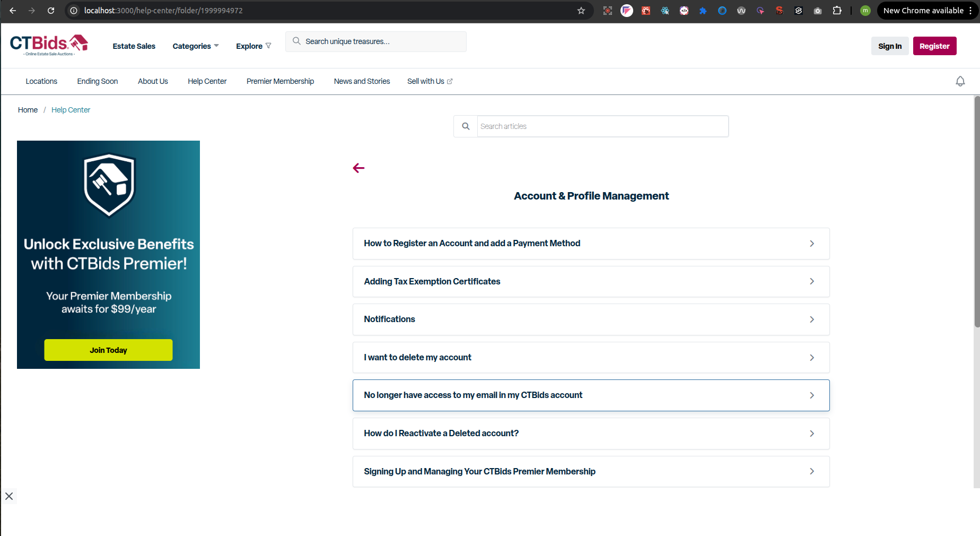Click the Sign In button

(890, 46)
